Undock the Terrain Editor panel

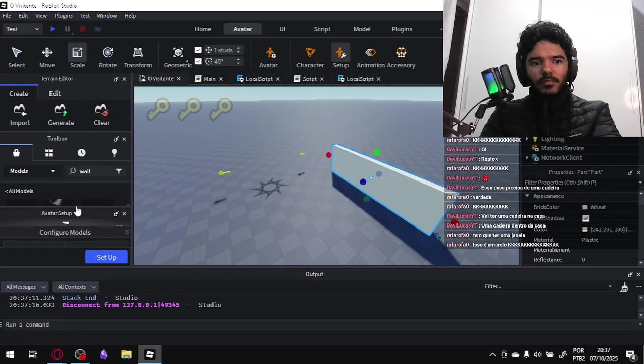coord(116,79)
